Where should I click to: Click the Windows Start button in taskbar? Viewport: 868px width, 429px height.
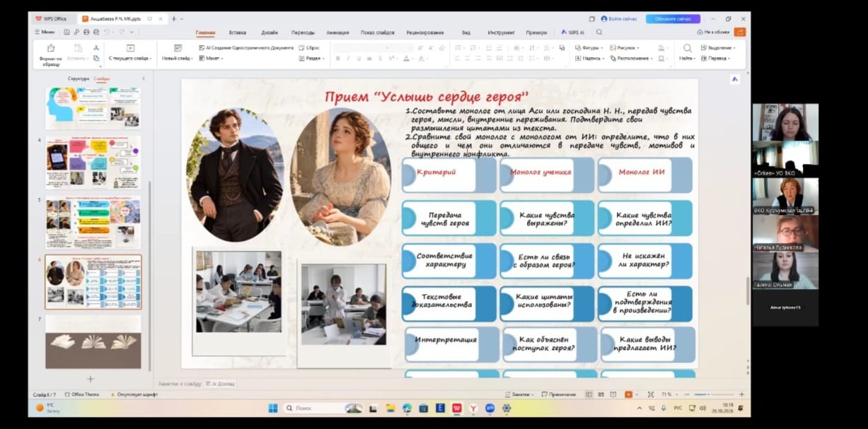273,408
